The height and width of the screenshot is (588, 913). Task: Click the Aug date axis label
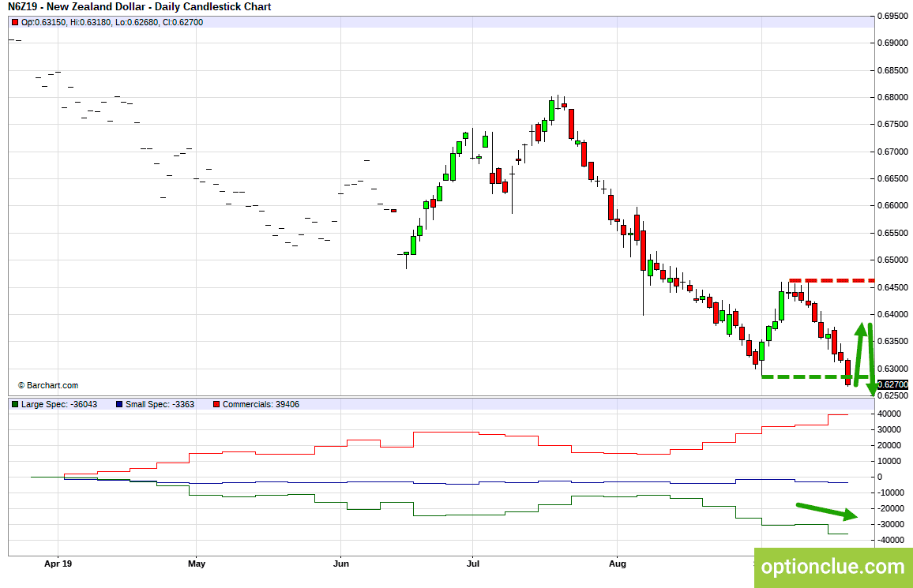617,564
